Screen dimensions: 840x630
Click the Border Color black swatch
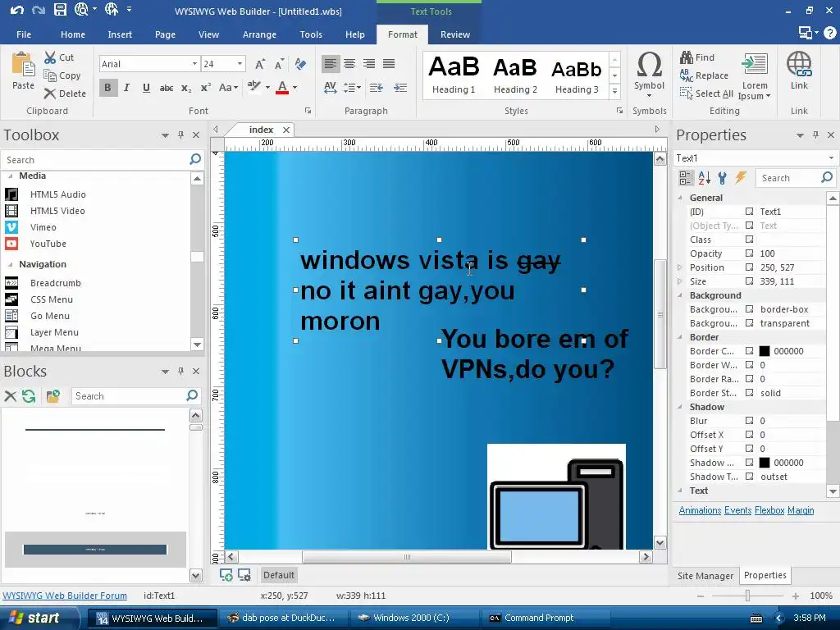tap(765, 351)
